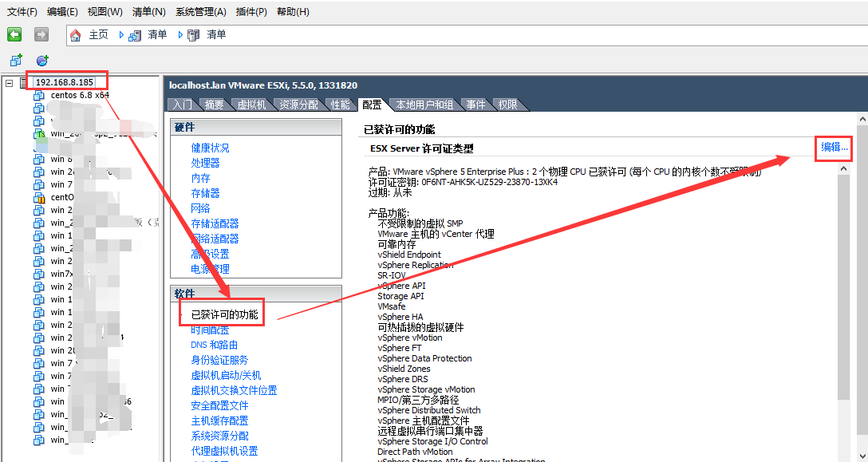Click the Storage API feature text
Image resolution: width=868 pixels, height=462 pixels.
point(400,296)
